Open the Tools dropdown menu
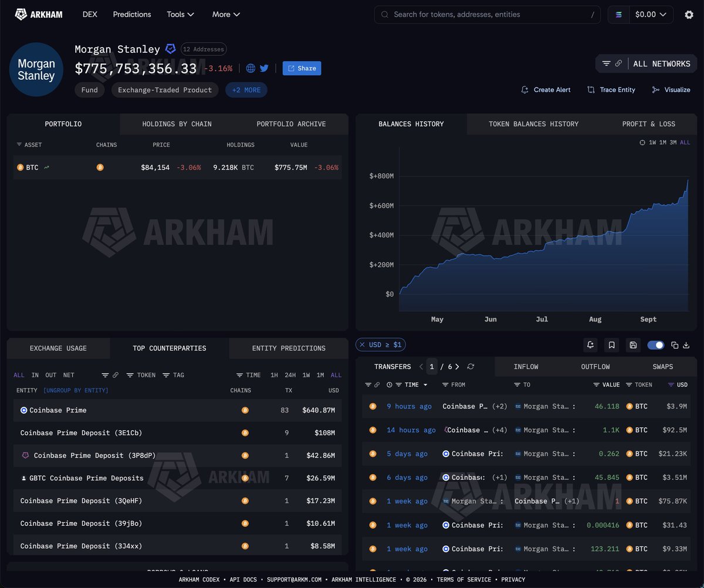 180,14
